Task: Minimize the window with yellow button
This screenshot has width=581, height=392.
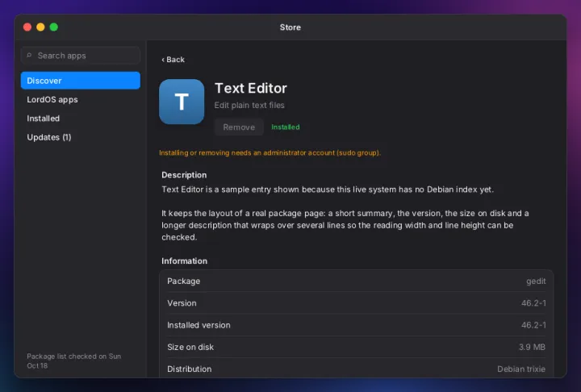Action: point(41,27)
